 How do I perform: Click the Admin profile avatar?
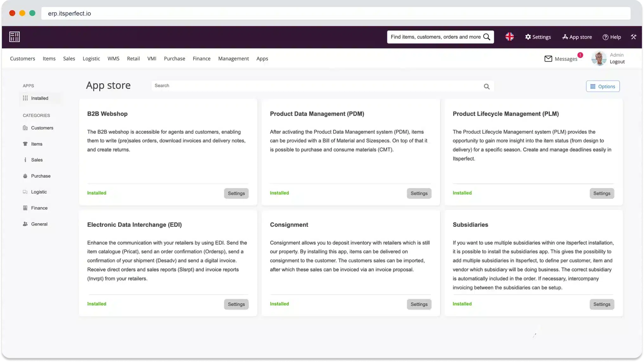599,58
